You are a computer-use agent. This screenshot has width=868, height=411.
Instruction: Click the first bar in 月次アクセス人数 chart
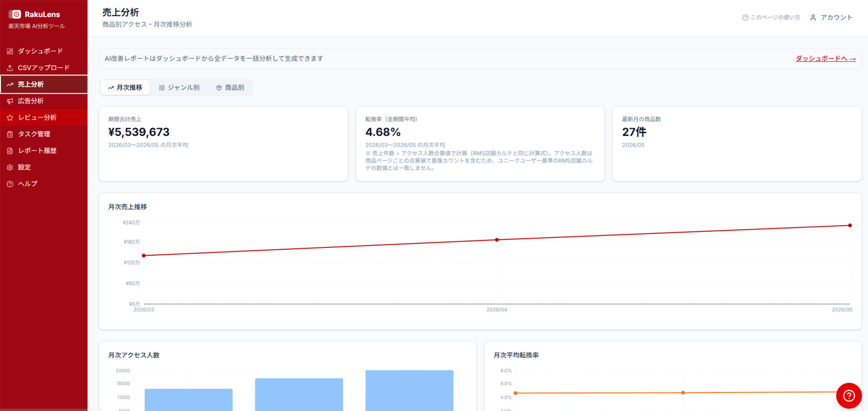pyautogui.click(x=189, y=400)
